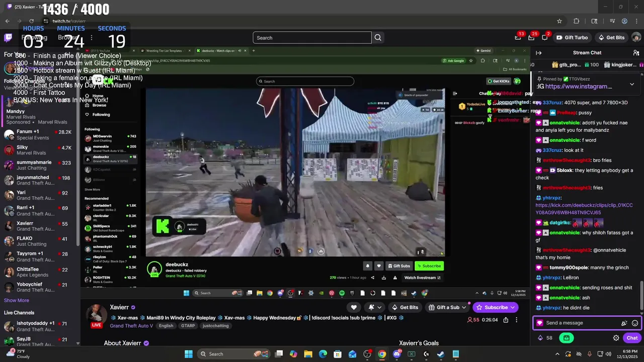Click Chrome address bar twitch.tv URL
The width and height of the screenshot is (644, 362).
(69, 21)
